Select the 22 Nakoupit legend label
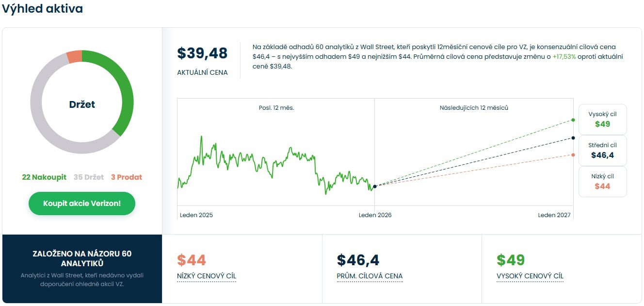Image resolution: width=644 pixels, height=306 pixels. point(44,177)
